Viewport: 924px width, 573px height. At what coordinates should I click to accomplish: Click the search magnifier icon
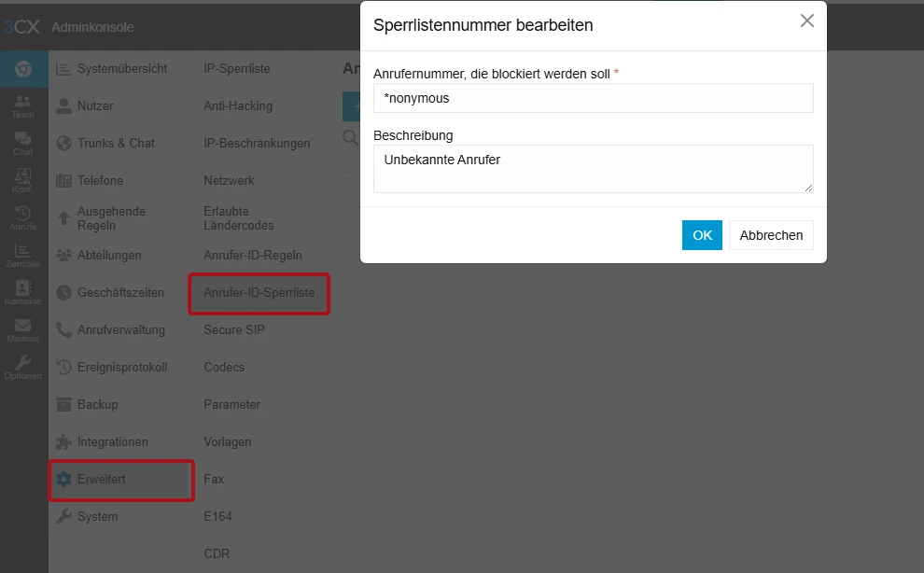tap(349, 137)
